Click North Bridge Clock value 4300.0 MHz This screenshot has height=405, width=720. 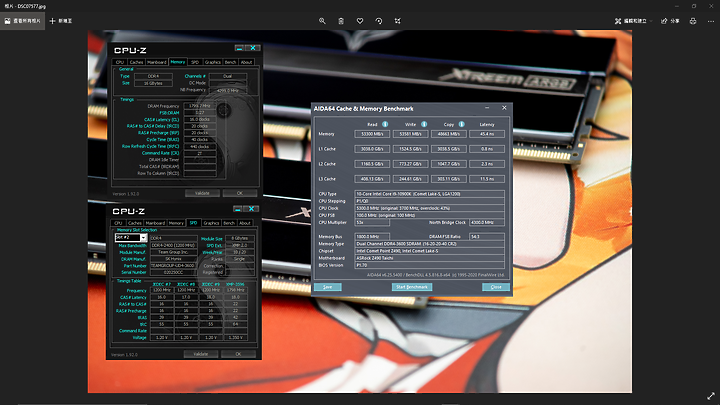(x=487, y=222)
